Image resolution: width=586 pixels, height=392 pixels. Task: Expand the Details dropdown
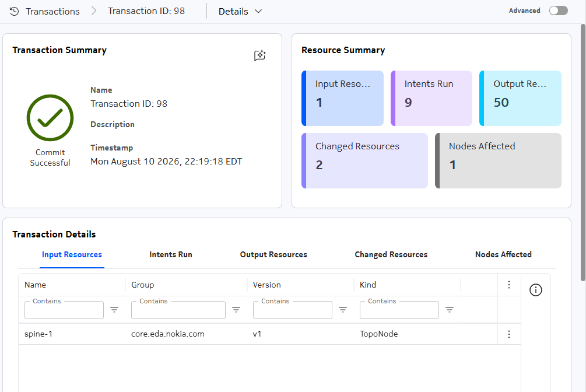(x=240, y=12)
